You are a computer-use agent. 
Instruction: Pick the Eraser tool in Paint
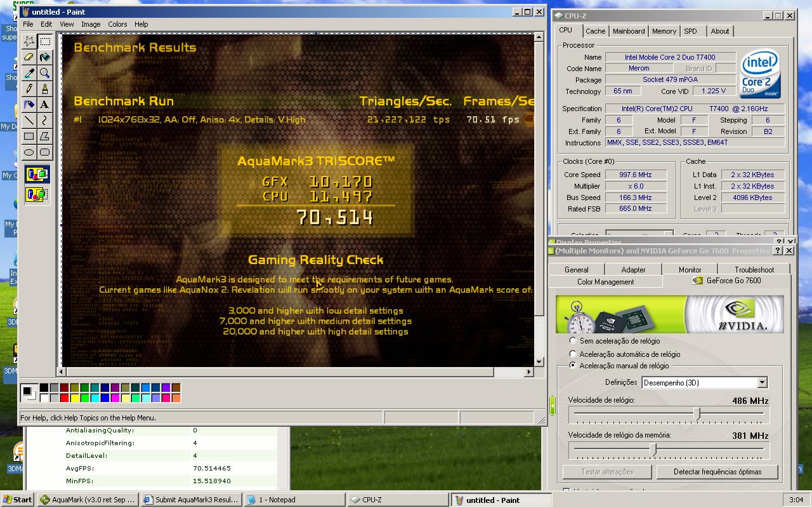tap(29, 58)
